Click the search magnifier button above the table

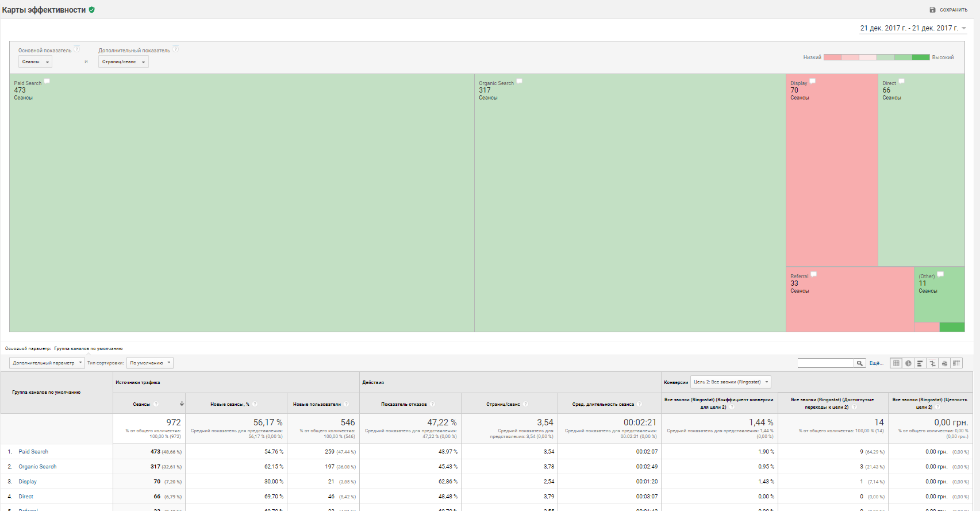tap(860, 363)
